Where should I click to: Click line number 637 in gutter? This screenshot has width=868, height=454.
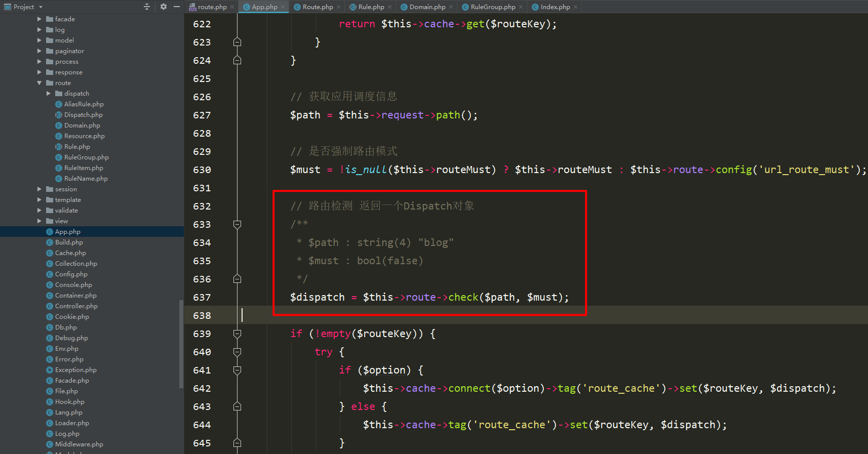point(202,297)
